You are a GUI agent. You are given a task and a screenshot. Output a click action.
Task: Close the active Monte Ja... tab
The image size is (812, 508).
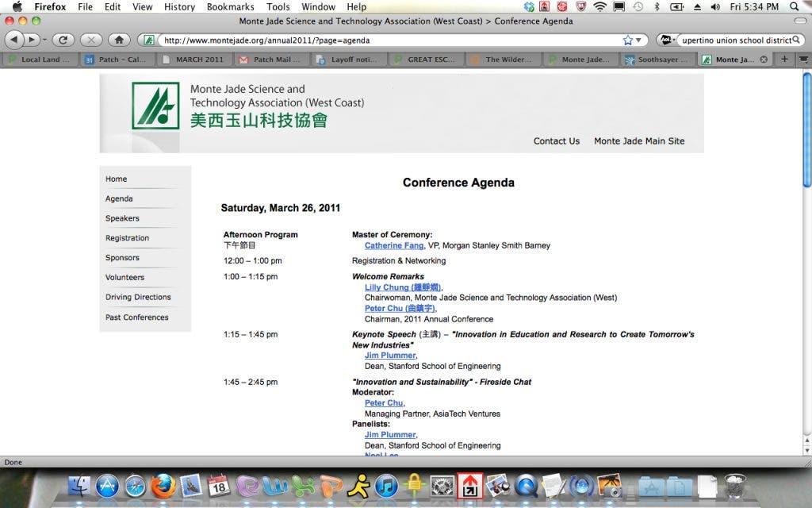(764, 60)
